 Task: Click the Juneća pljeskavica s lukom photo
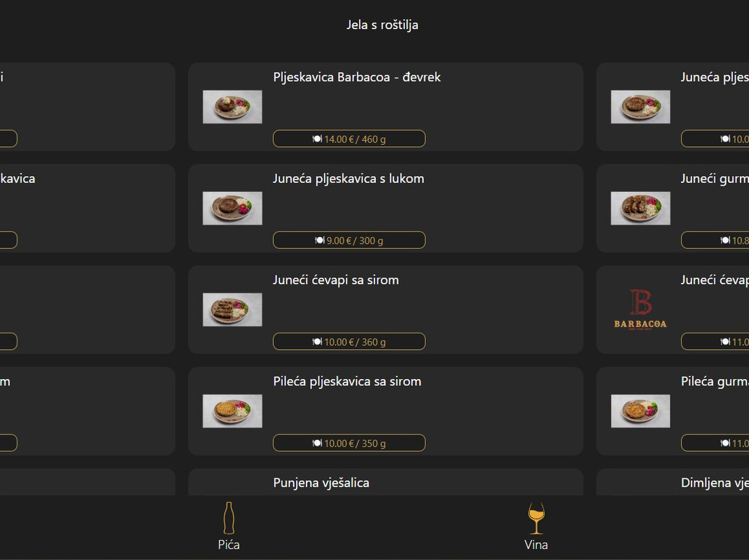click(x=232, y=208)
